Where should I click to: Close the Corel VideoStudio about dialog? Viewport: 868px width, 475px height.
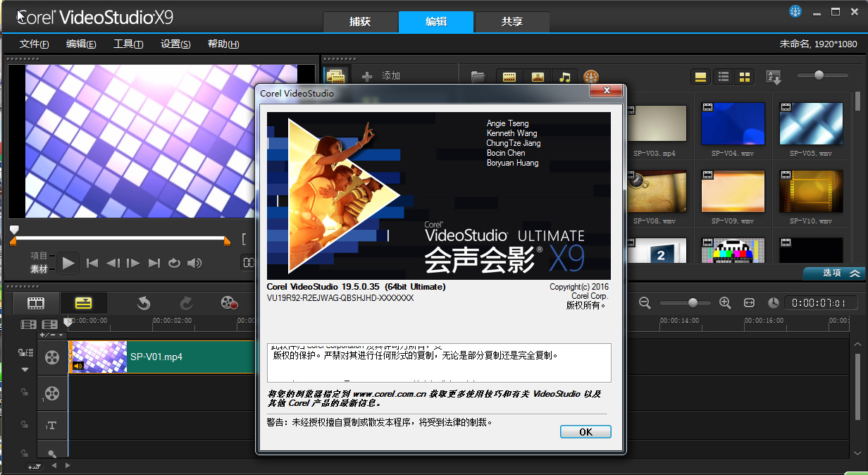606,91
